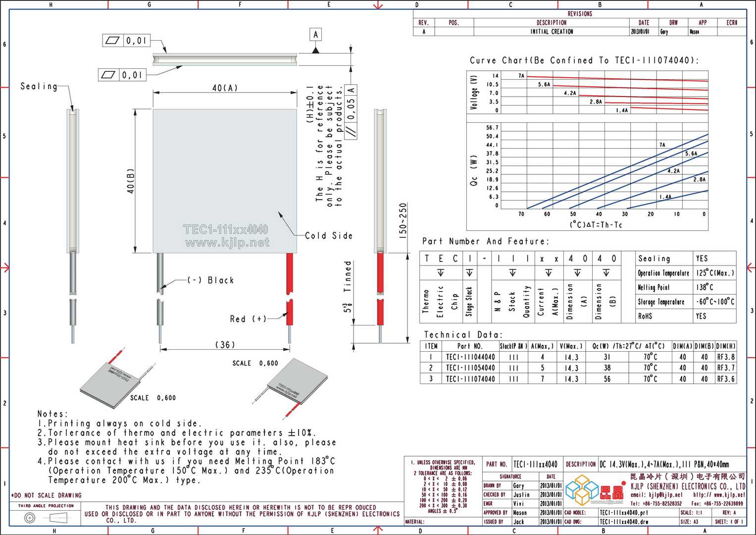
Task: Click the 'DO NOT SCALE DRAWING' text
Action: pyautogui.click(x=47, y=495)
